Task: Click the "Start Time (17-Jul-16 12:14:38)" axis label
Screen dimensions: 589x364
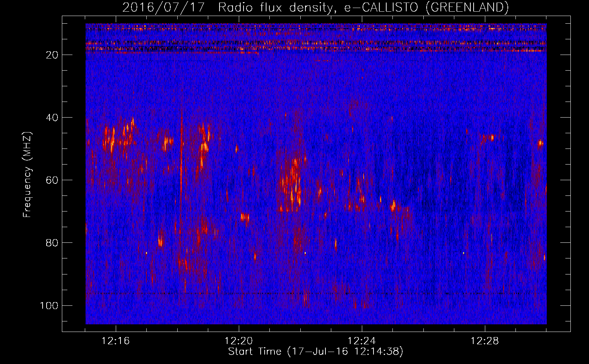Action: pyautogui.click(x=316, y=352)
